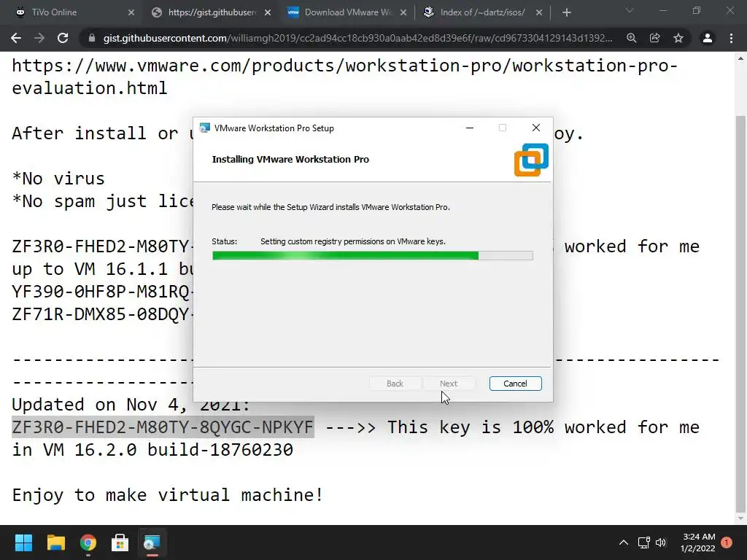Open the Windows Start menu

[23, 542]
